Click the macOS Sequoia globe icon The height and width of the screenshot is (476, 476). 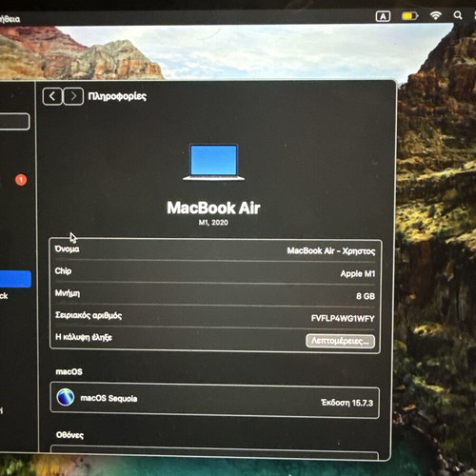66,397
